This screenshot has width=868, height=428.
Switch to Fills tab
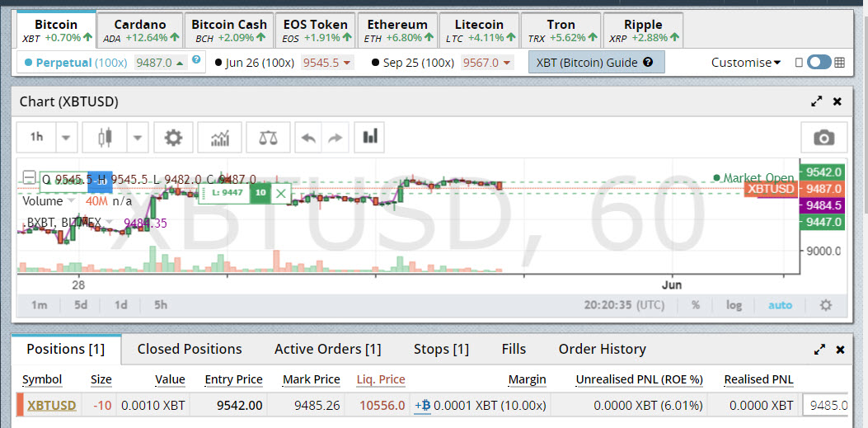[514, 350]
